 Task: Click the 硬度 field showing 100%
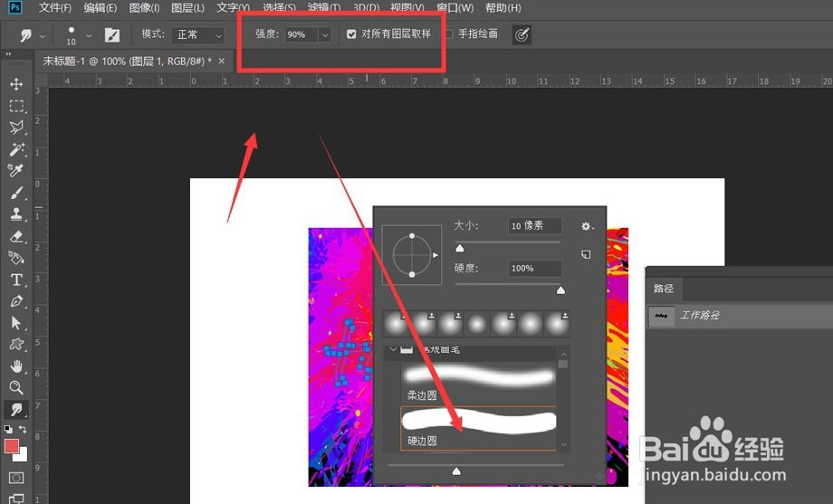[534, 268]
